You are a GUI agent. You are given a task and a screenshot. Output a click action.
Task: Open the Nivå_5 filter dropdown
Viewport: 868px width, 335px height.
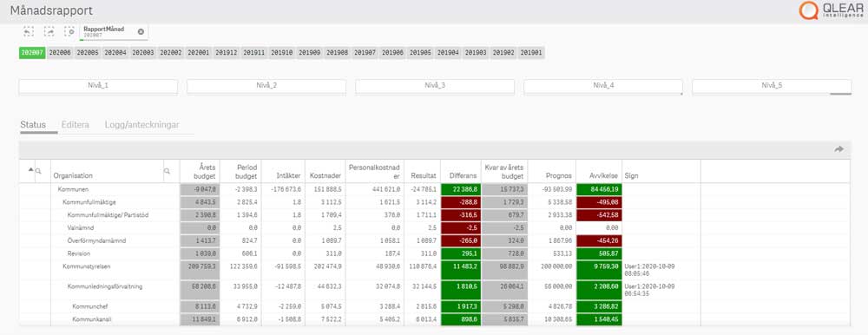coord(772,86)
